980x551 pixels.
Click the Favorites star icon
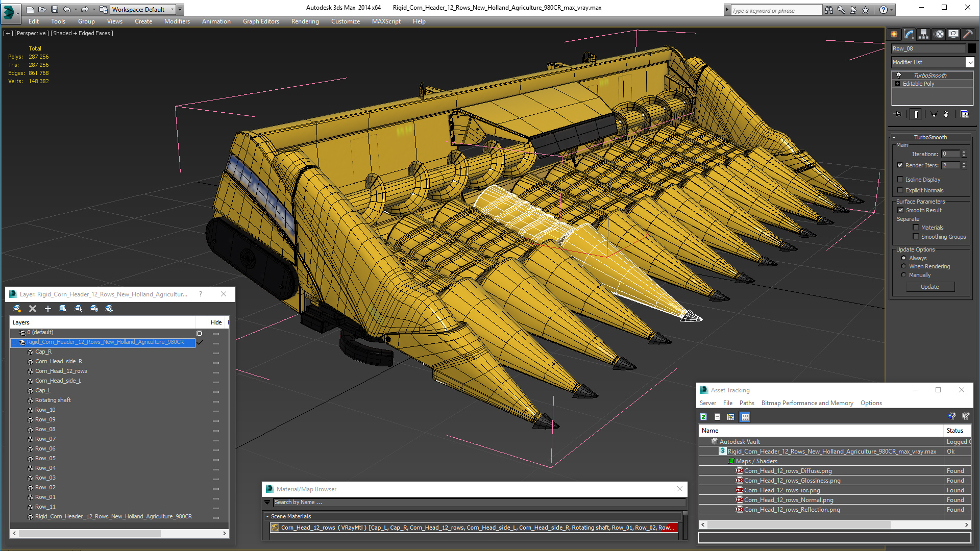[x=865, y=10]
